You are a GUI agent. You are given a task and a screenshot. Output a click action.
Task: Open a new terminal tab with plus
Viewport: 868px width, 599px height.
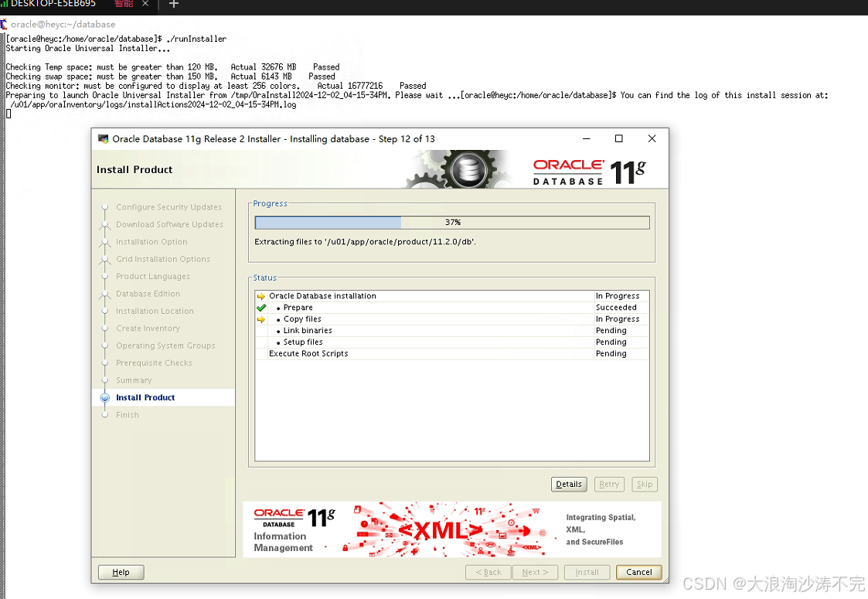click(x=173, y=5)
